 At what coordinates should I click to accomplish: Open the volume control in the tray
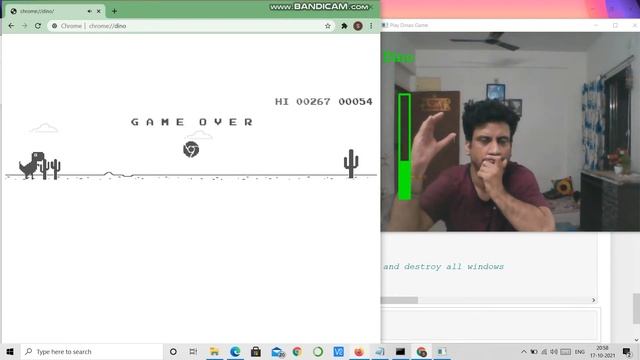(x=554, y=351)
